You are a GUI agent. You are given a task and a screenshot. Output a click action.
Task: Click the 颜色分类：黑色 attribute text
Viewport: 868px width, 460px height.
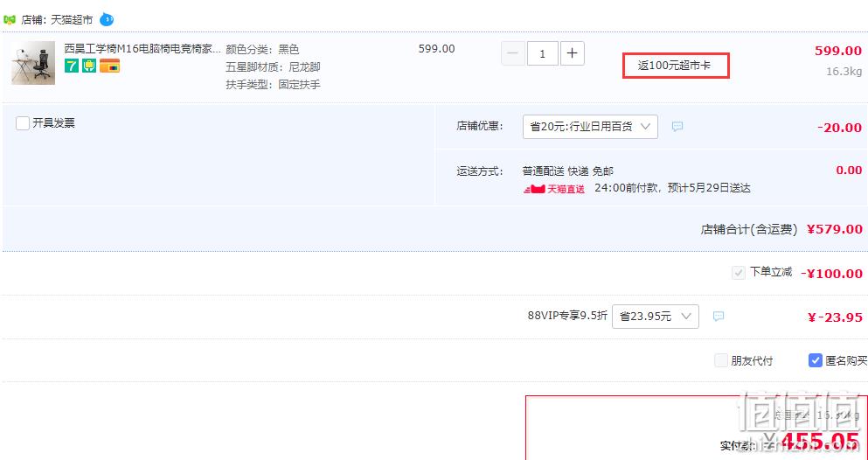(262, 49)
